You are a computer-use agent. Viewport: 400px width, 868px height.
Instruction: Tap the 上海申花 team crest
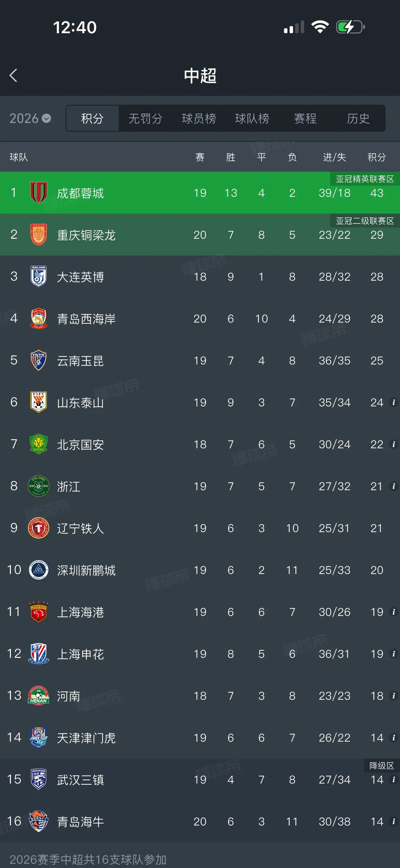(38, 654)
